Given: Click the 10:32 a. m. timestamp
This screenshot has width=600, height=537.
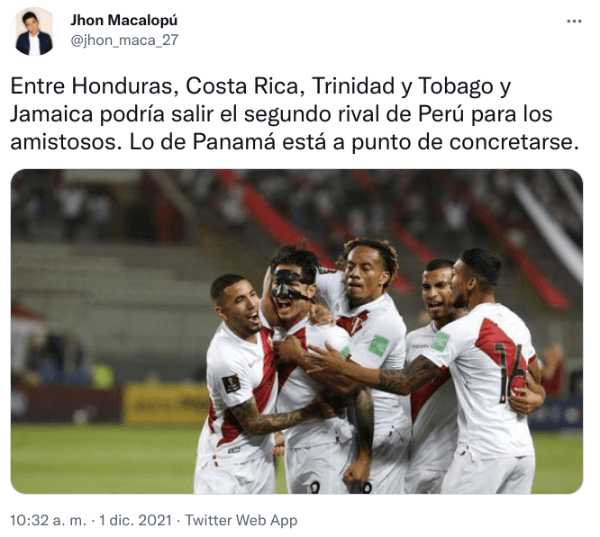Looking at the screenshot, I should coord(48,520).
